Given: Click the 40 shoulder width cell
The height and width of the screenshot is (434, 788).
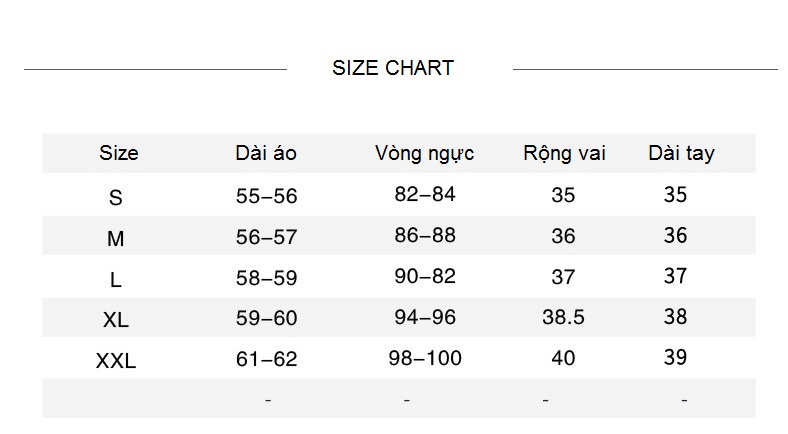Looking at the screenshot, I should pos(563,357).
